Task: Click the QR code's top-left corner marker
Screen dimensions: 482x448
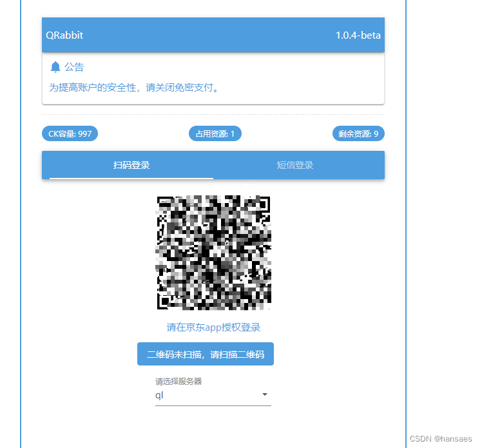Action: click(165, 204)
